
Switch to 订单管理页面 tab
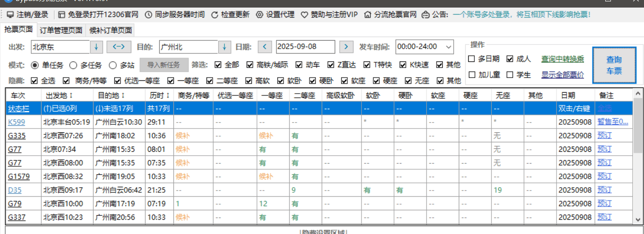[61, 31]
